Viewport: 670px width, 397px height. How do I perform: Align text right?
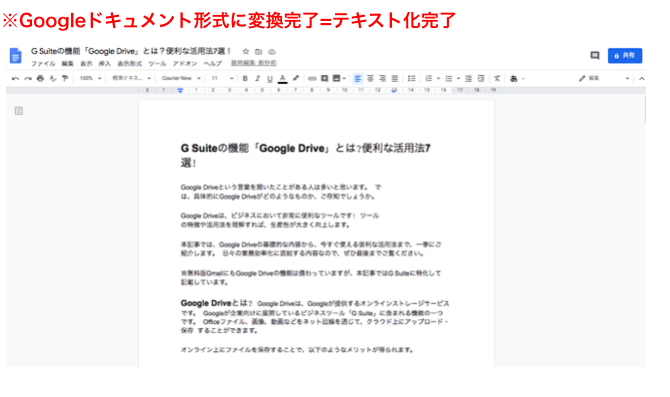click(382, 79)
